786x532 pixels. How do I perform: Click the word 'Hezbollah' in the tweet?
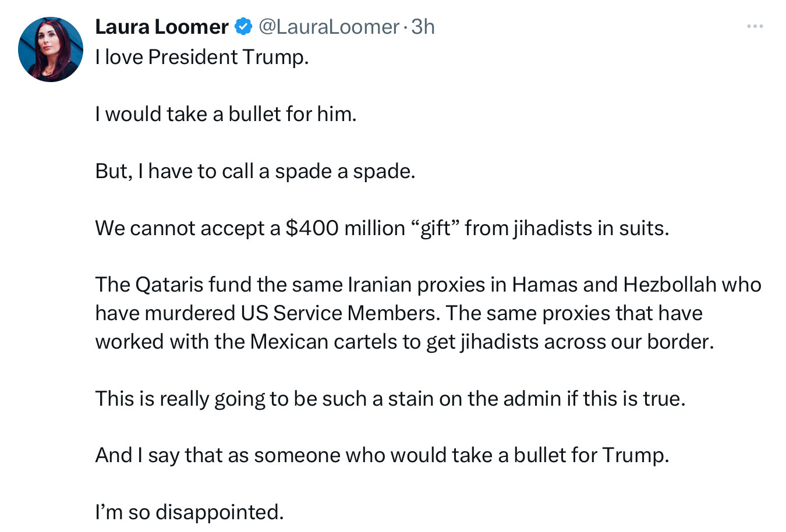(x=670, y=285)
